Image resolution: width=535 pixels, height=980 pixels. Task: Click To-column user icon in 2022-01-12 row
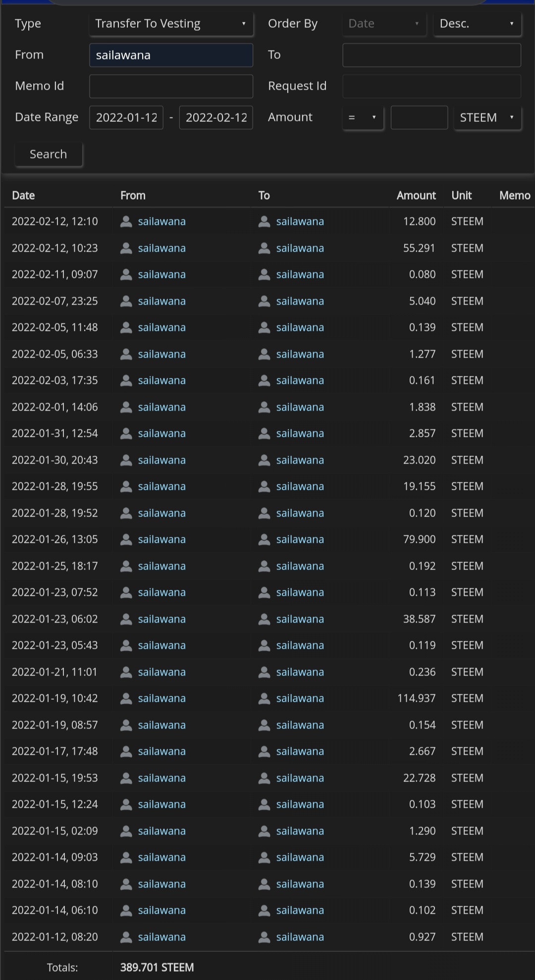tap(264, 937)
